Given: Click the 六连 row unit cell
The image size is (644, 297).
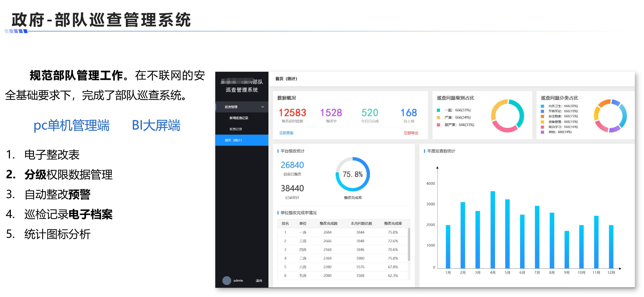Looking at the screenshot, I should pyautogui.click(x=303, y=267).
